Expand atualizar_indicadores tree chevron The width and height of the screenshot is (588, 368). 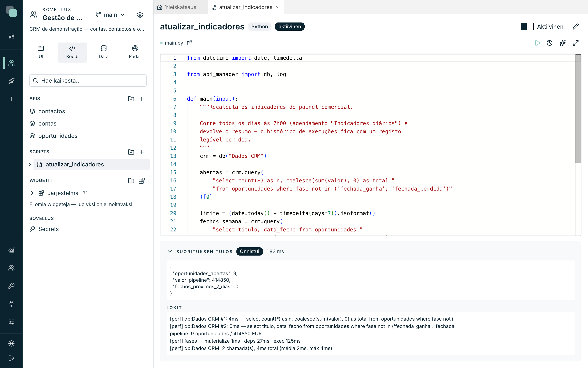pyautogui.click(x=30, y=165)
